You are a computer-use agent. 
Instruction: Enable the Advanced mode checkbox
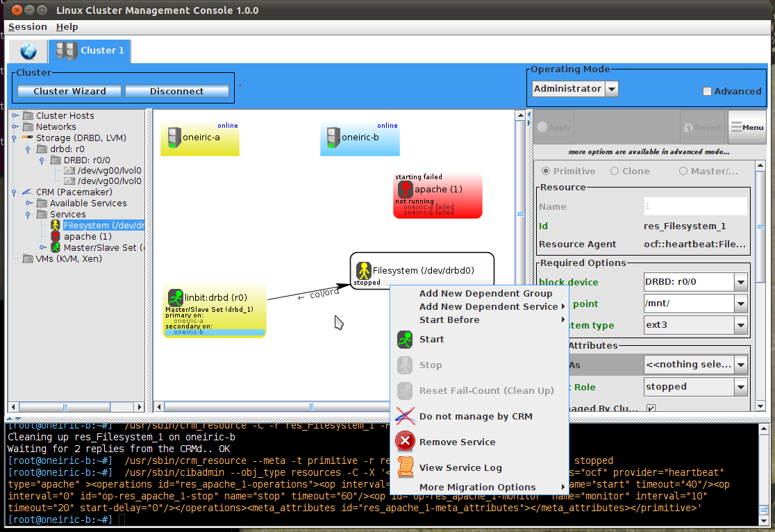pyautogui.click(x=707, y=91)
